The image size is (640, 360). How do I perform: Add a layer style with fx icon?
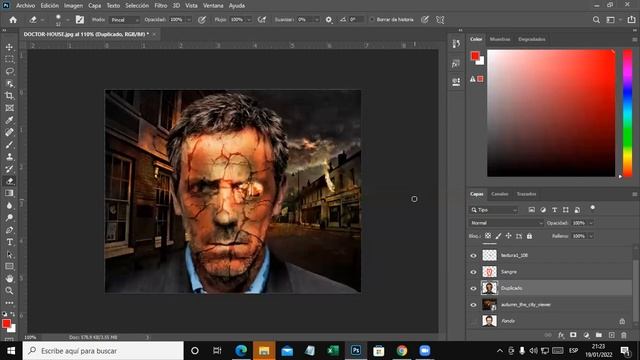click(561, 335)
